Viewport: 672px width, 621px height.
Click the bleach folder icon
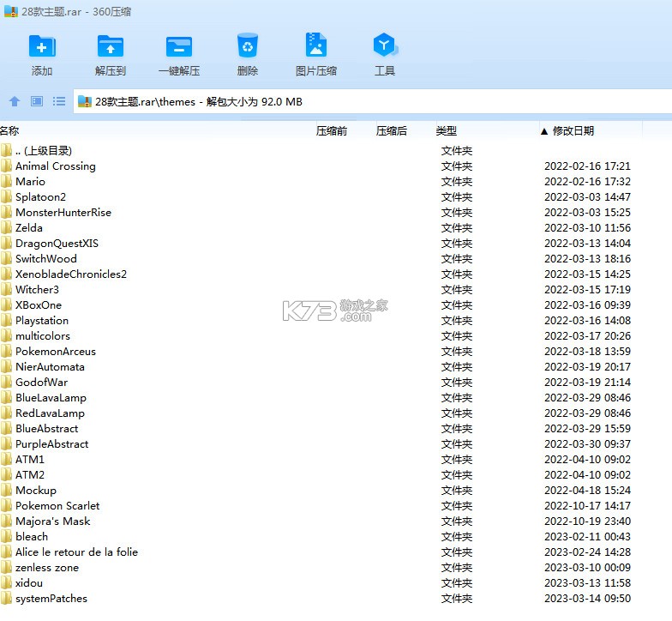7,537
